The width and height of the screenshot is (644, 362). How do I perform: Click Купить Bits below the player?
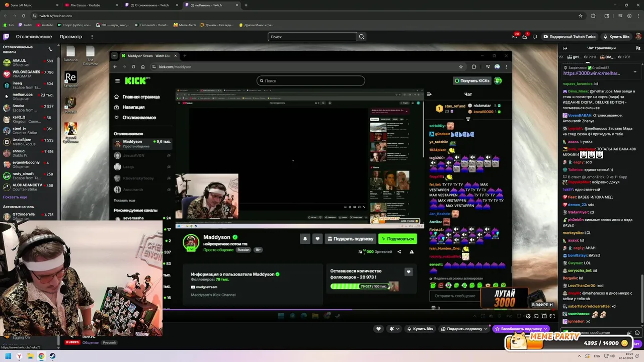pos(419,329)
